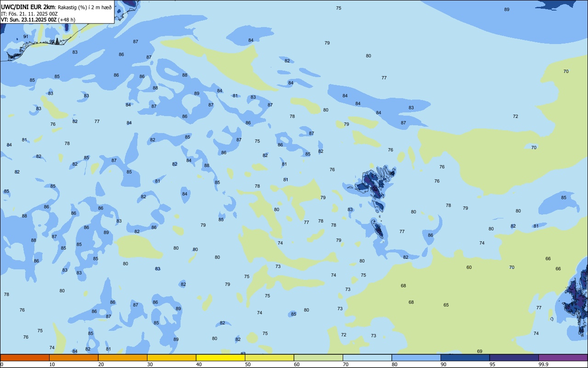588x368 pixels.
Task: Select the 'IT: Fös. 21. 11. 2025 00Z' line
Action: click(x=29, y=14)
